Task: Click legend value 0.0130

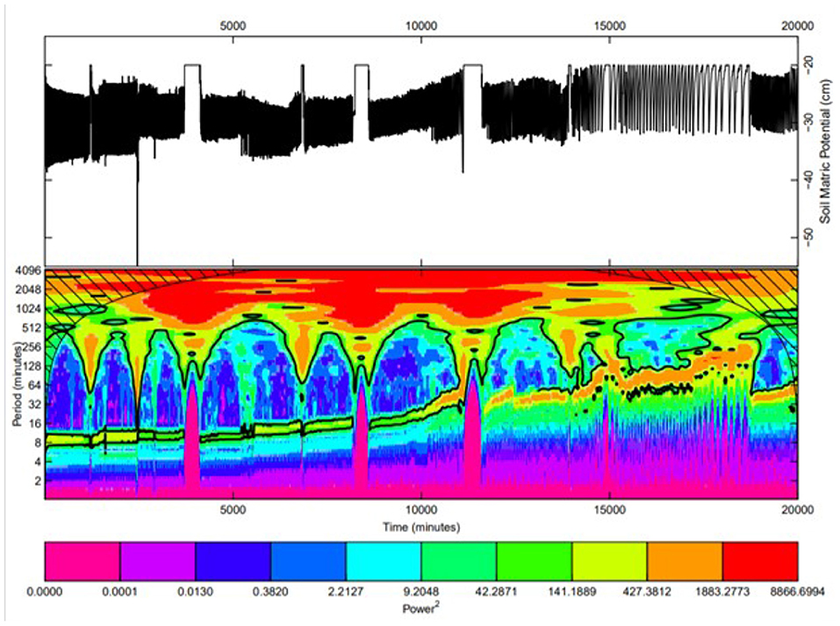Action: (x=196, y=593)
